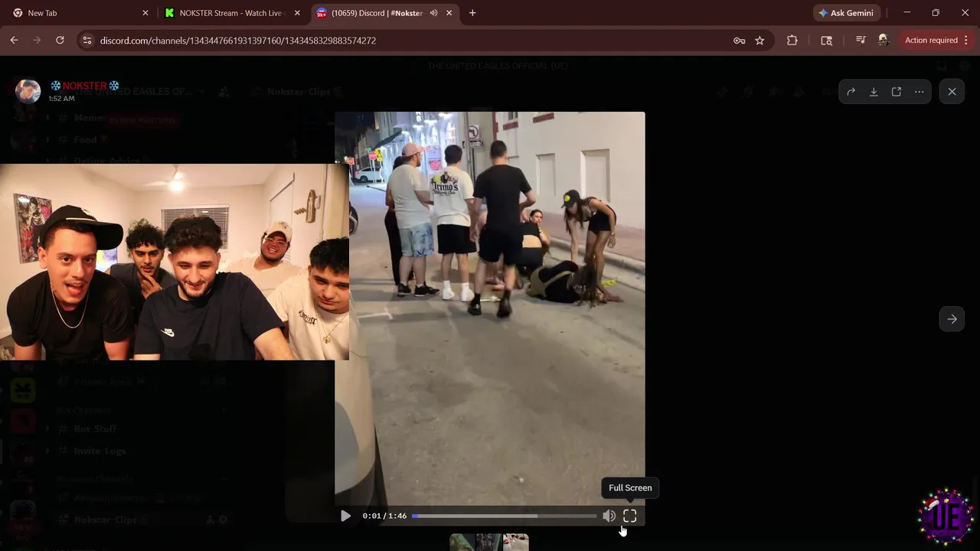
Task: Select the second thumbnail below the video
Action: (488, 542)
